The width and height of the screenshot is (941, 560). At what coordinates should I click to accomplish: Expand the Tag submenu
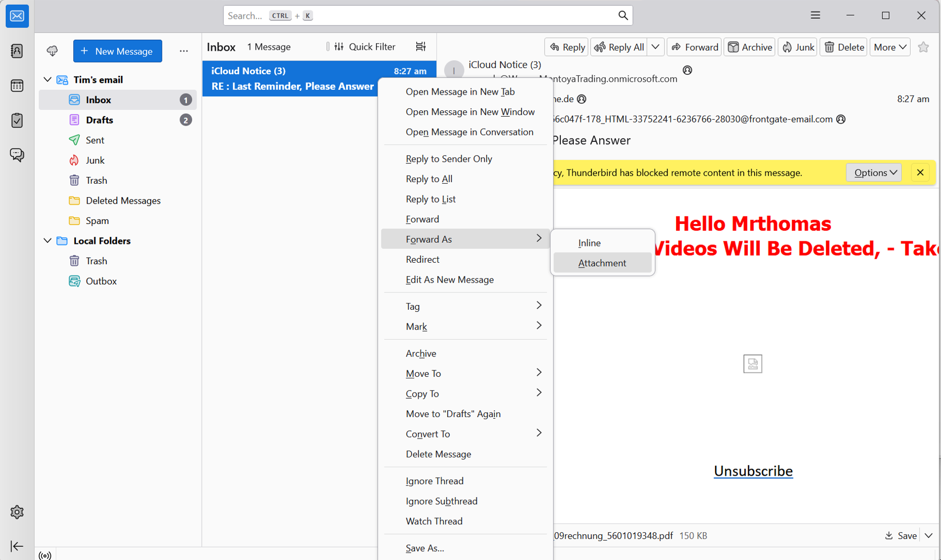(x=465, y=306)
